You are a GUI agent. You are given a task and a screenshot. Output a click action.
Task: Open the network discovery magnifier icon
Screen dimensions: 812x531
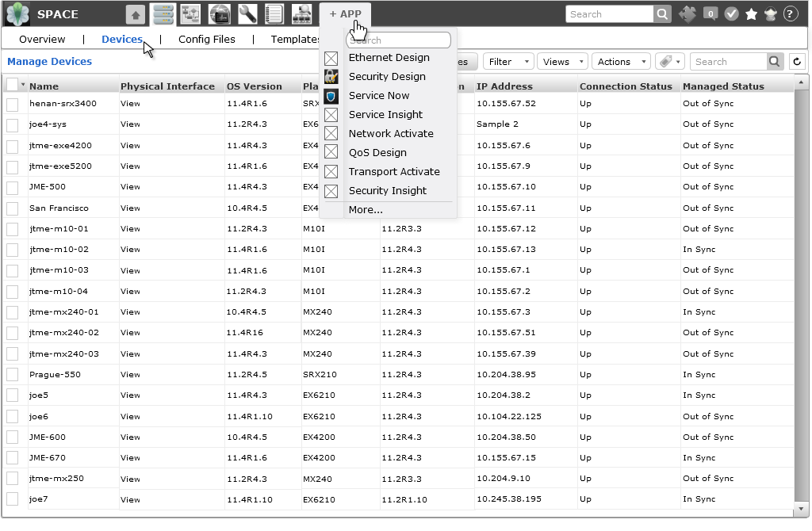click(x=301, y=14)
